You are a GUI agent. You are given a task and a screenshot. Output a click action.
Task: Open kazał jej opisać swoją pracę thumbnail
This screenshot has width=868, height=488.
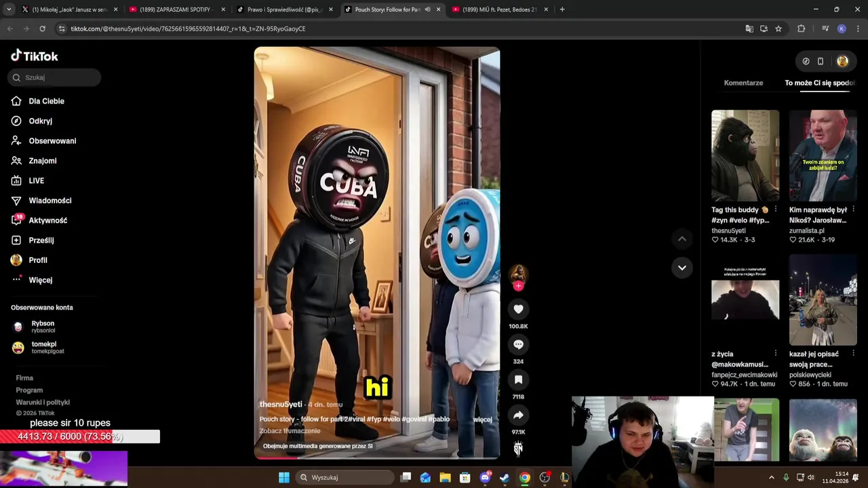pyautogui.click(x=823, y=300)
